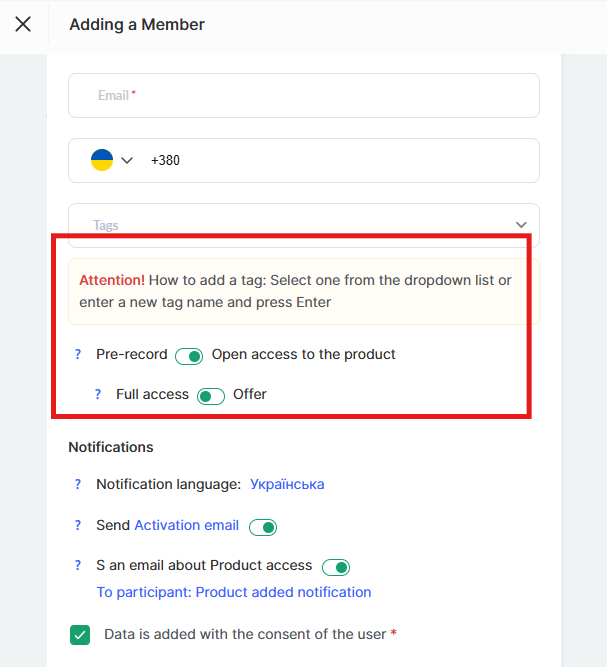Toggle the Full access Offer switch
Screen dimensions: 607x667
(x=210, y=396)
